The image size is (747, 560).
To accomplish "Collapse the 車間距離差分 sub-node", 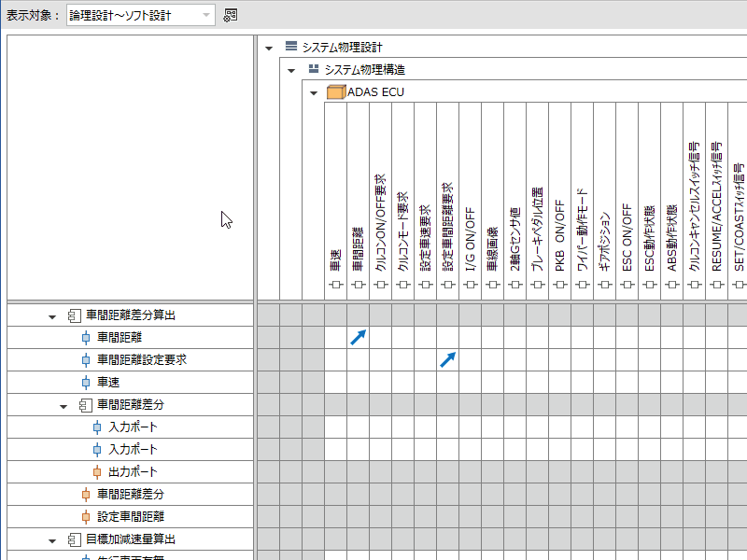I will point(63,405).
